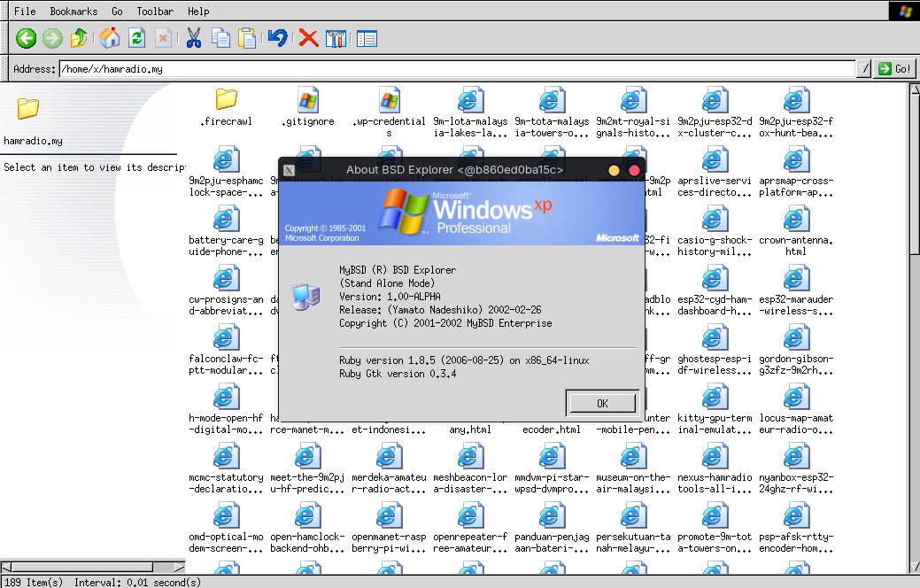920x588 pixels.
Task: Open the Help menu
Action: (198, 12)
